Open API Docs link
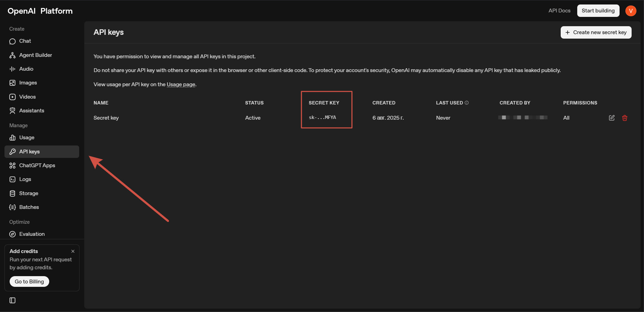 tap(559, 11)
